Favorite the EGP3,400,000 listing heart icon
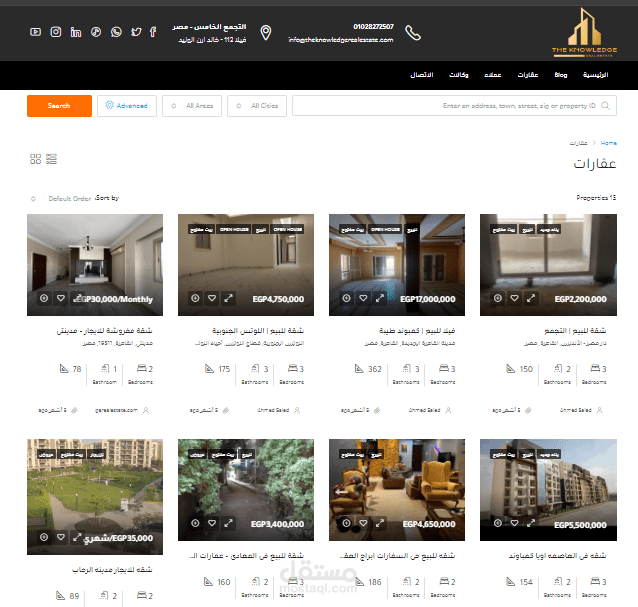The image size is (638, 607). (212, 523)
